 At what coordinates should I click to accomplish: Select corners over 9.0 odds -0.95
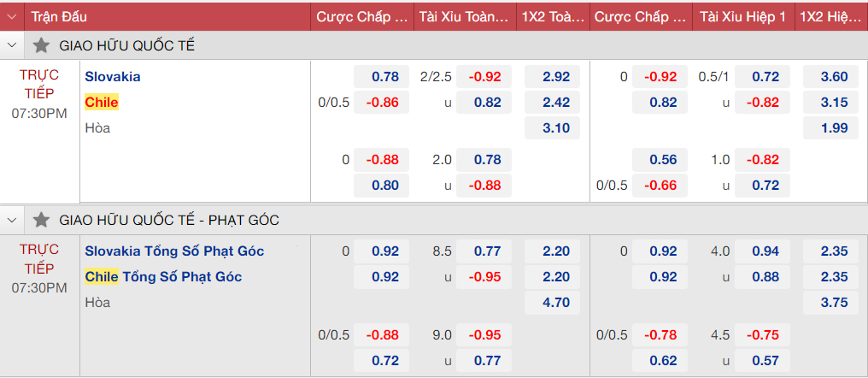coord(484,334)
